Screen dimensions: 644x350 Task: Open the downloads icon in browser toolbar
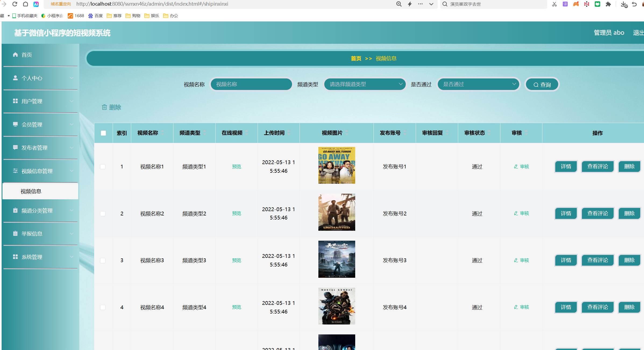pyautogui.click(x=624, y=4)
